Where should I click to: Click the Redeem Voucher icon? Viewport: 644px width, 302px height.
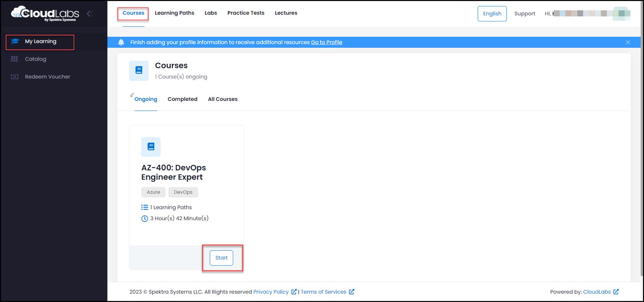tap(14, 76)
